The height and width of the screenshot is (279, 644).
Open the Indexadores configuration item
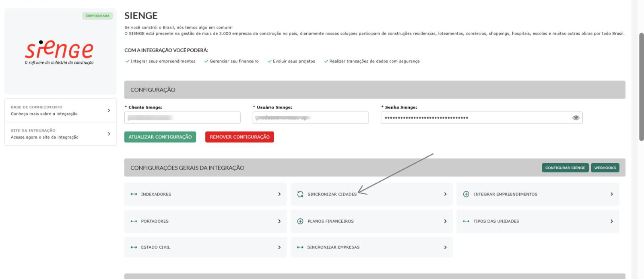click(x=205, y=194)
